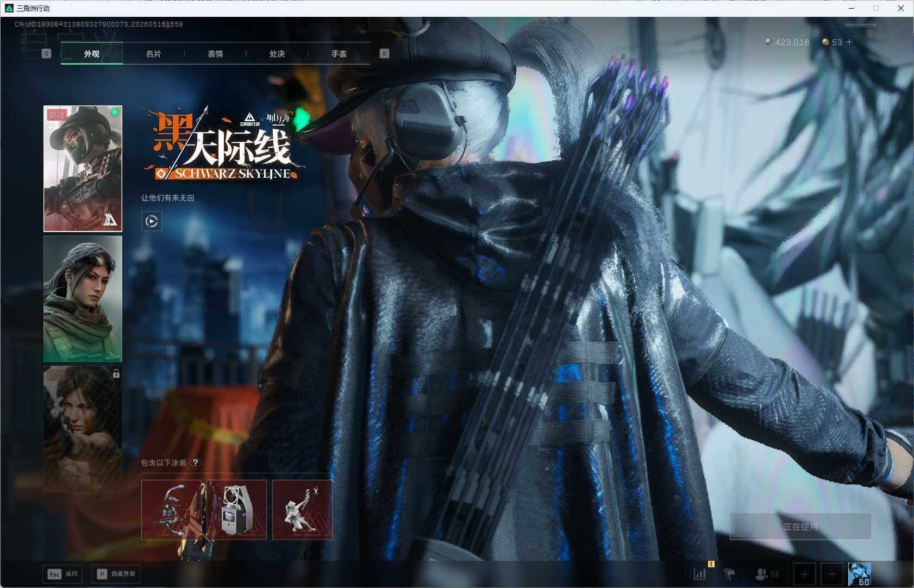Switch to the 外观 tab
The height and width of the screenshot is (588, 914).
92,54
